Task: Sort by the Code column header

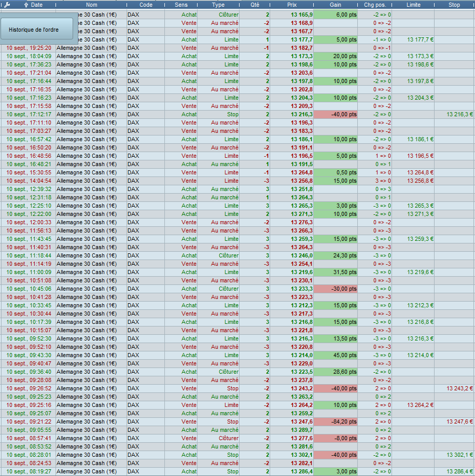Action: pyautogui.click(x=146, y=5)
